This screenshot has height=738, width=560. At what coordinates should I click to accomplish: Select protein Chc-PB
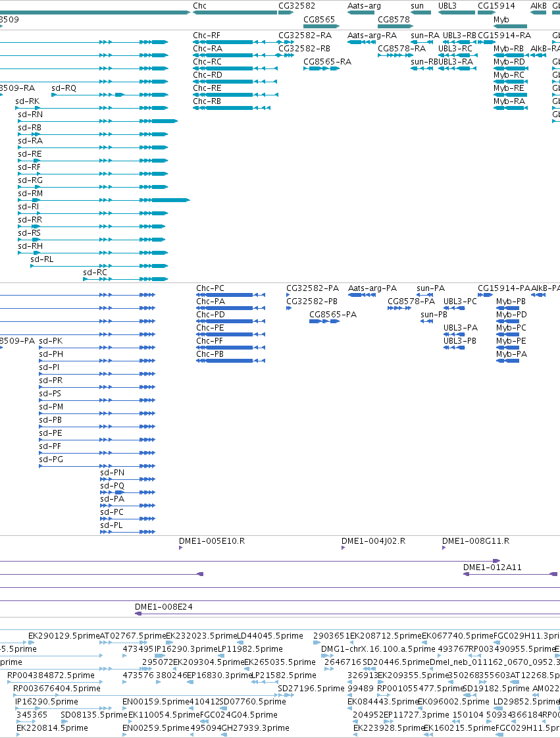coord(230,361)
